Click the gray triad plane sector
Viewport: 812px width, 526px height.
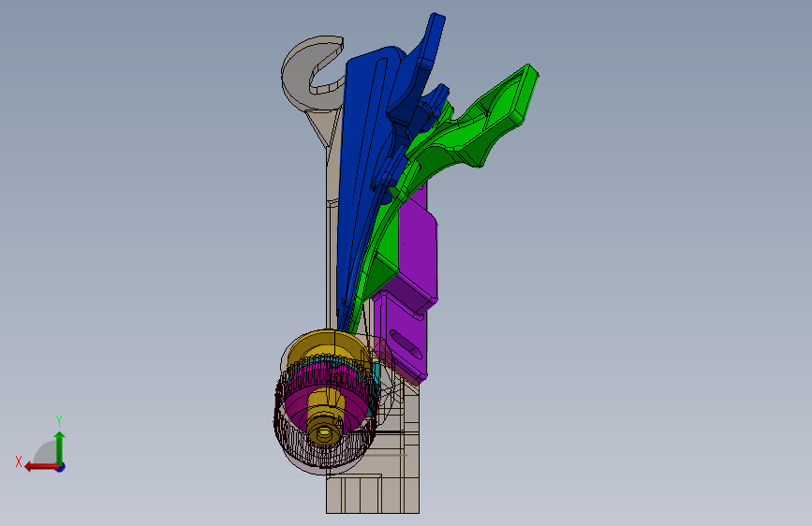(46, 453)
